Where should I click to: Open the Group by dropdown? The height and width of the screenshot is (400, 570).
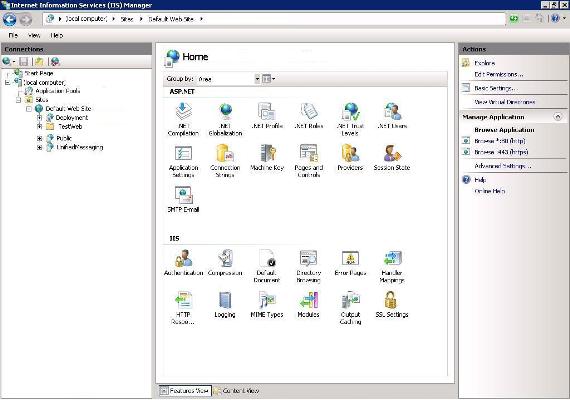[x=229, y=79]
